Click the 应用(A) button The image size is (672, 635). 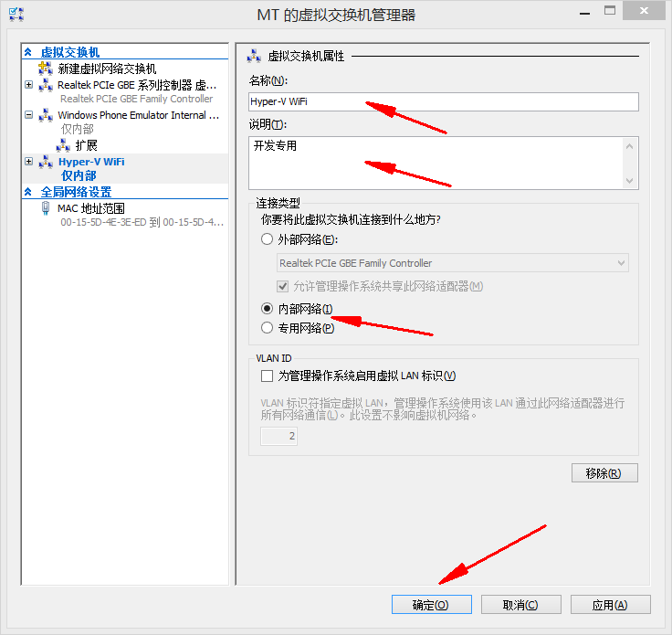click(610, 605)
